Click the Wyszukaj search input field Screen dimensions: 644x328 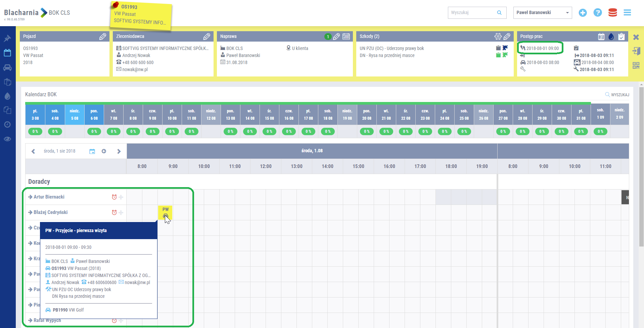(x=473, y=13)
